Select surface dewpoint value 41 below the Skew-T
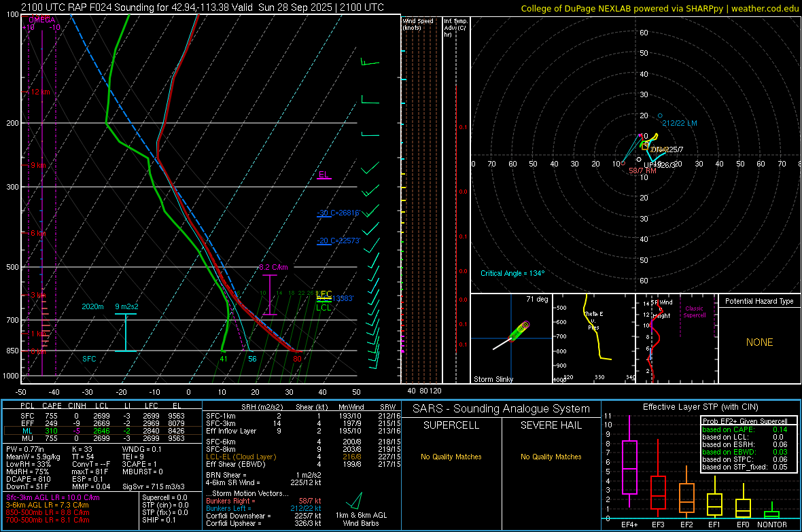 224,359
